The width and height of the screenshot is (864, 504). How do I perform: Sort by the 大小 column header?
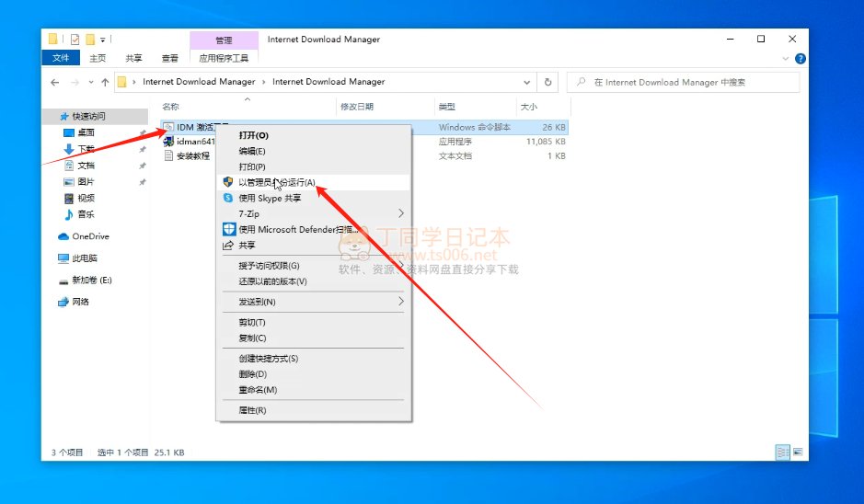(529, 107)
